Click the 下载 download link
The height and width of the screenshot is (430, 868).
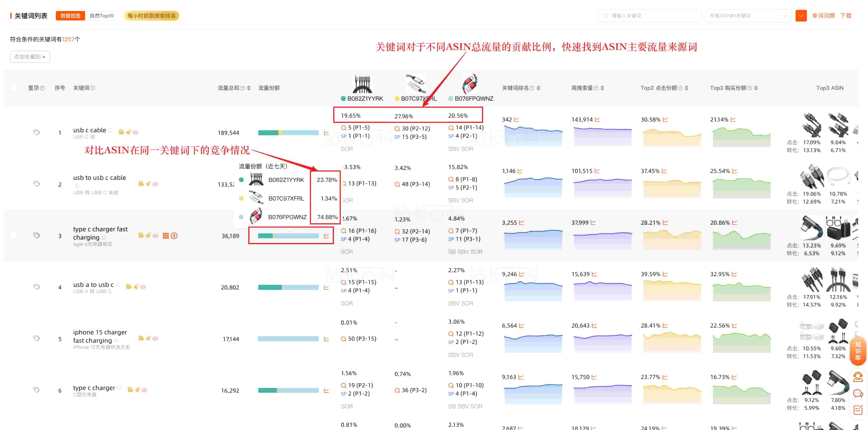pos(846,16)
